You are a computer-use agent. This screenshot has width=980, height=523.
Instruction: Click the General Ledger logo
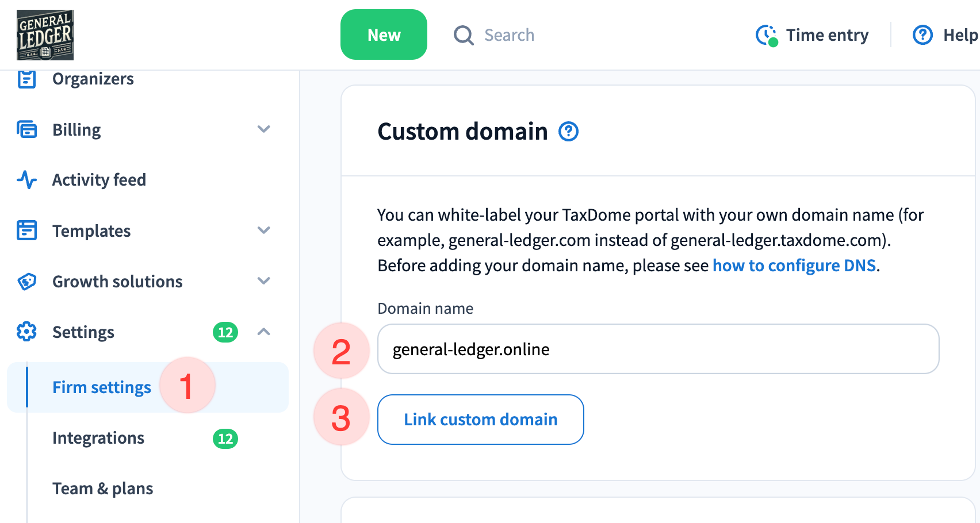(x=45, y=35)
